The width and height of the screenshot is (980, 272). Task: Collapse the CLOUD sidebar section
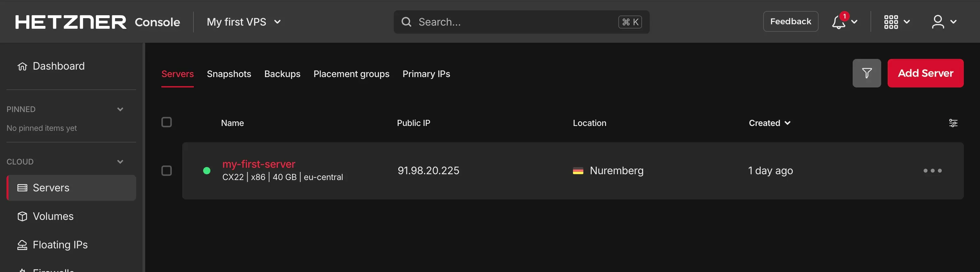pyautogui.click(x=120, y=162)
